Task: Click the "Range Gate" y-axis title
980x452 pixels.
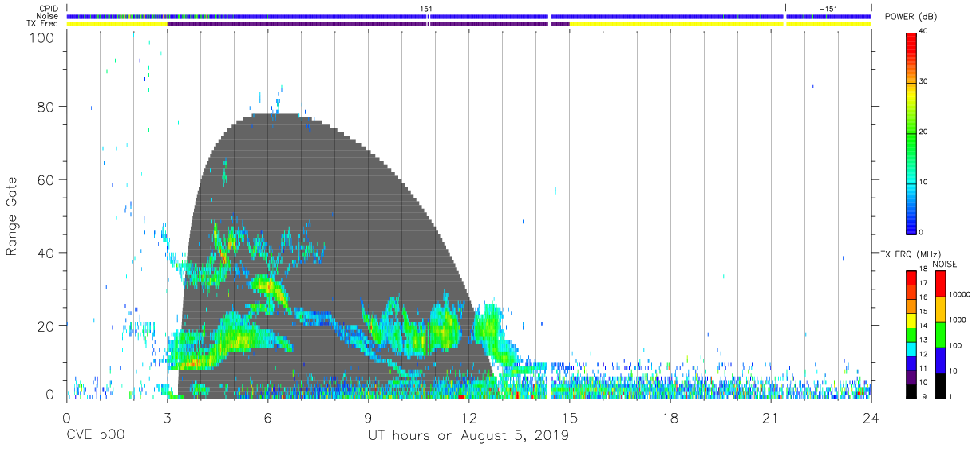Action: tap(12, 218)
